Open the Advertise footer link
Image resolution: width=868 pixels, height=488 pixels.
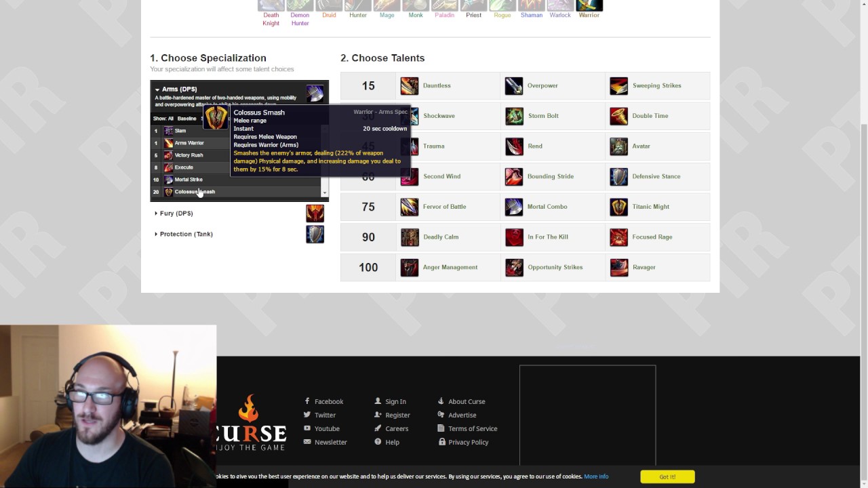coord(462,415)
